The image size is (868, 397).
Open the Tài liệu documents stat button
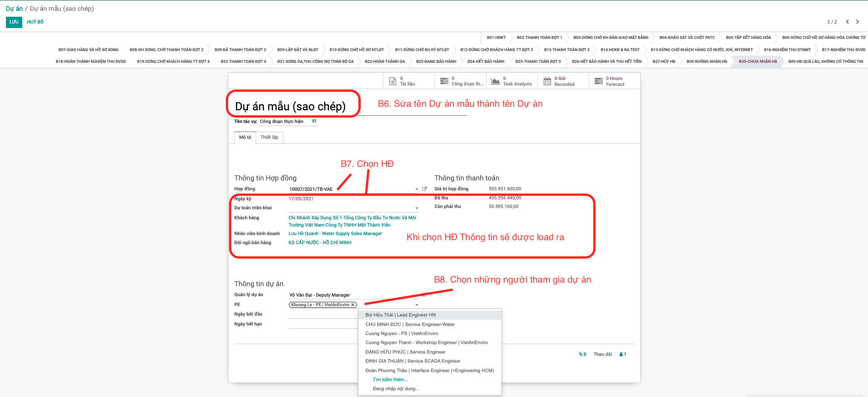409,81
